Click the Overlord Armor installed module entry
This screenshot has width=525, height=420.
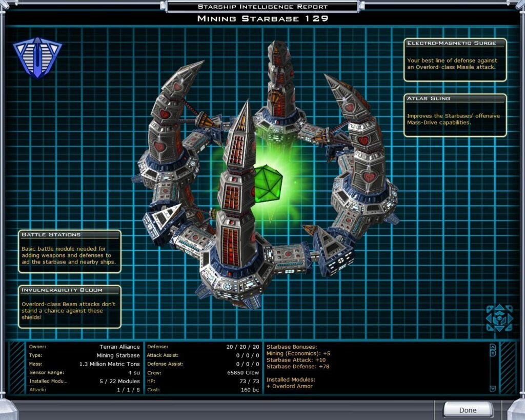(x=289, y=386)
